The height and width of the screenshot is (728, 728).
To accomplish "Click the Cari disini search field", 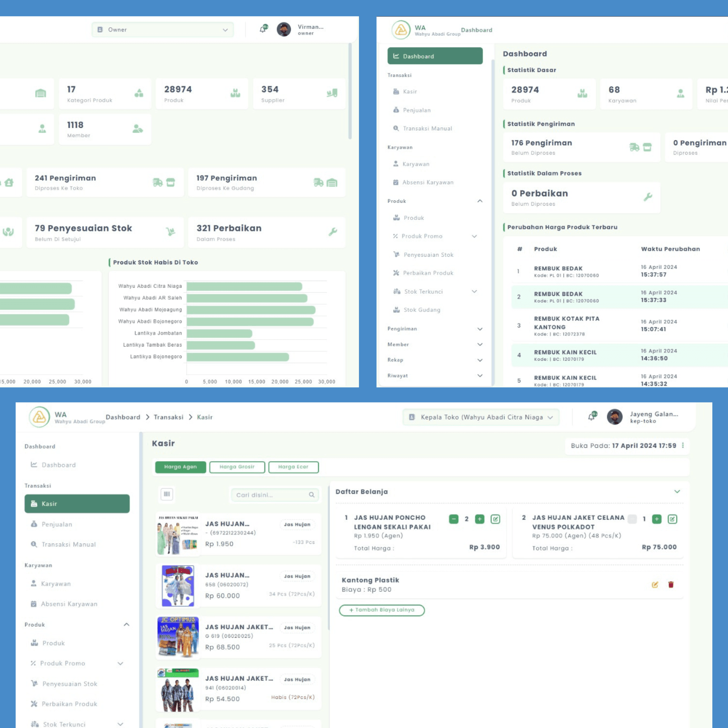I will (275, 495).
